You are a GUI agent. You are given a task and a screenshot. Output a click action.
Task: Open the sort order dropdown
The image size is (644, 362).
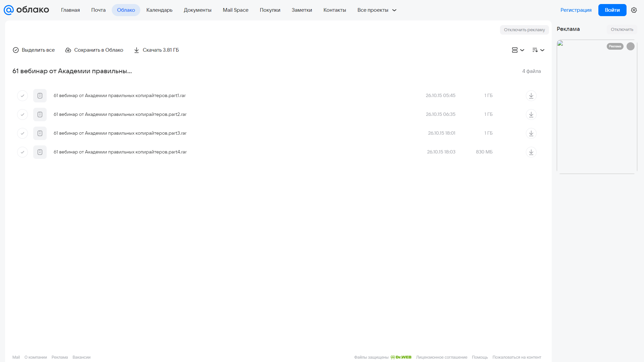point(538,50)
